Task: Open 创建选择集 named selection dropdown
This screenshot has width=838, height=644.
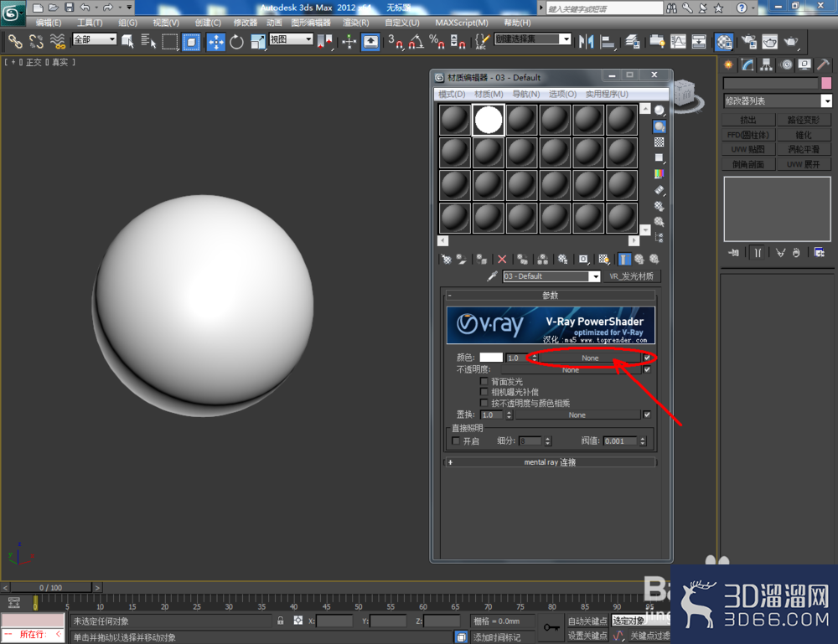Action: (x=532, y=39)
